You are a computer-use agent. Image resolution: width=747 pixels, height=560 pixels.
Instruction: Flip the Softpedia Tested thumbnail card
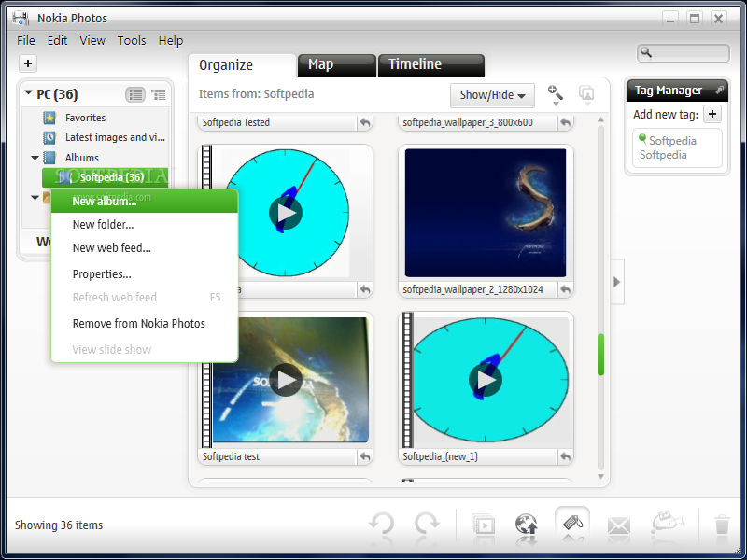tap(365, 123)
